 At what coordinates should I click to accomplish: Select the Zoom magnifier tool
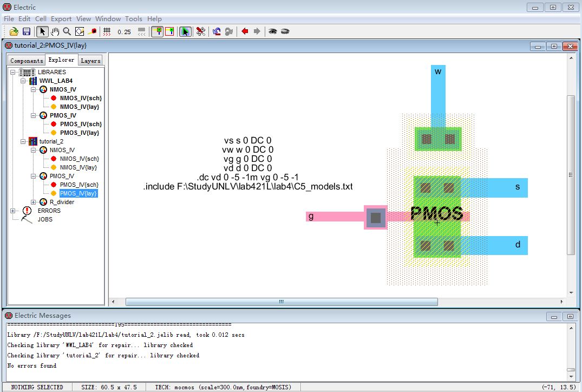tap(67, 32)
